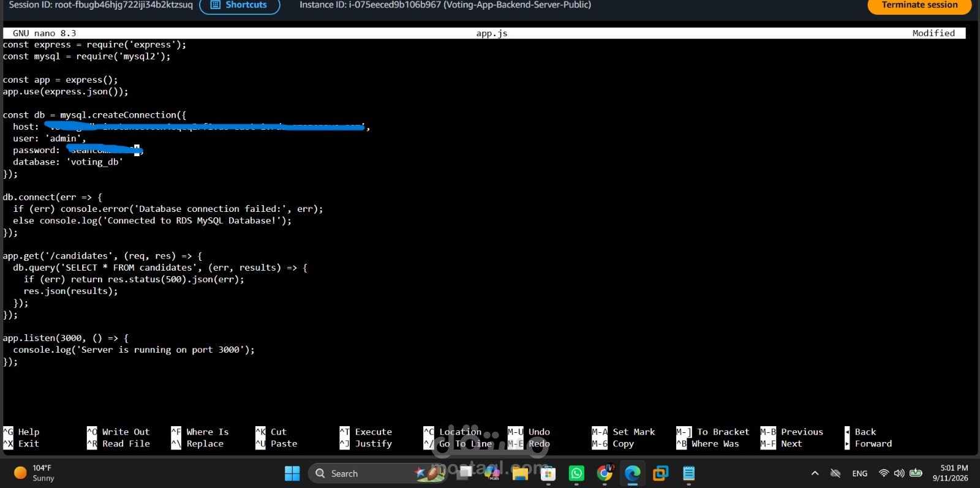Open File Explorer from taskbar
Viewport: 980px width, 488px height.
pos(520,473)
